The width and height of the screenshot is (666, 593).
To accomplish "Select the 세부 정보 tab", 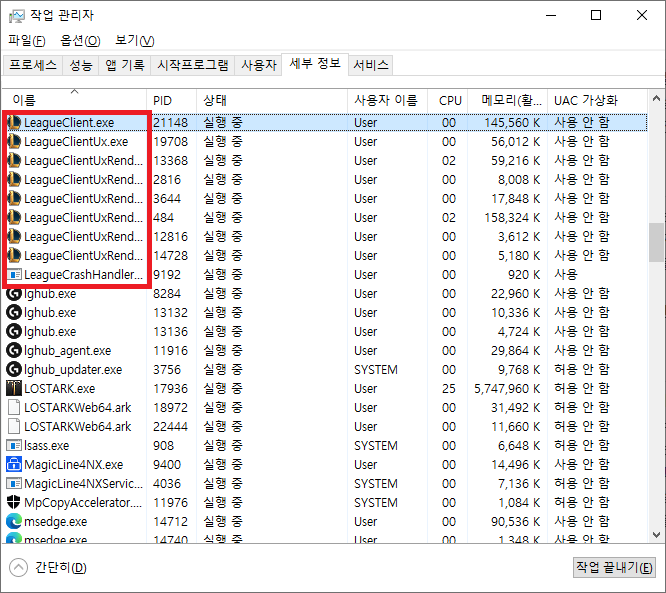I will tap(315, 64).
